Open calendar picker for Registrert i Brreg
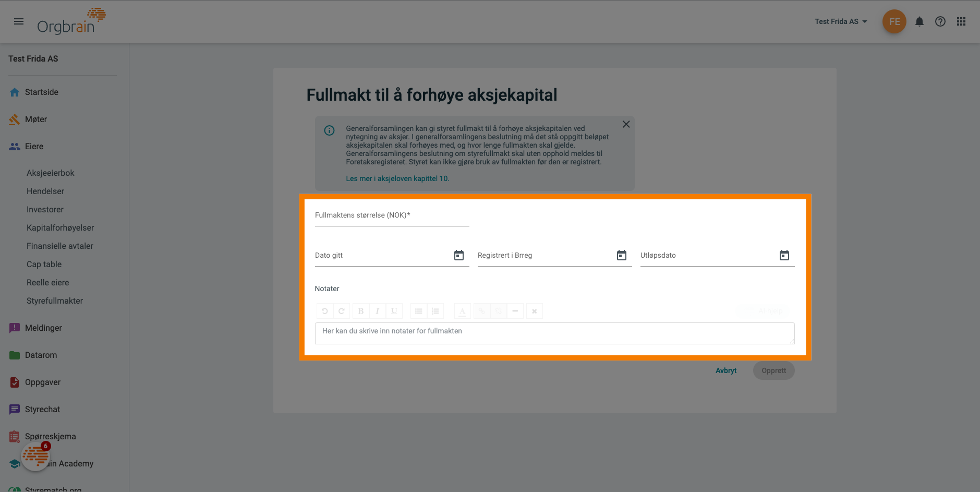The image size is (980, 492). point(622,255)
